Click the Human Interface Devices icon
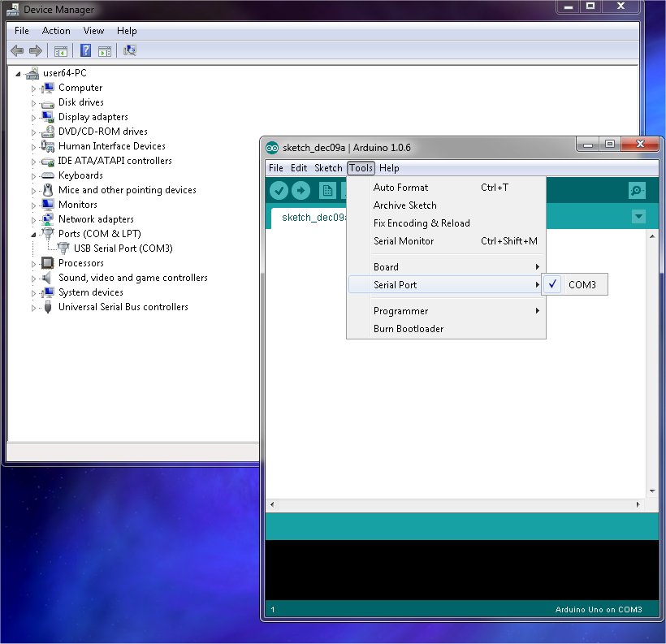The height and width of the screenshot is (644, 666). pos(48,146)
